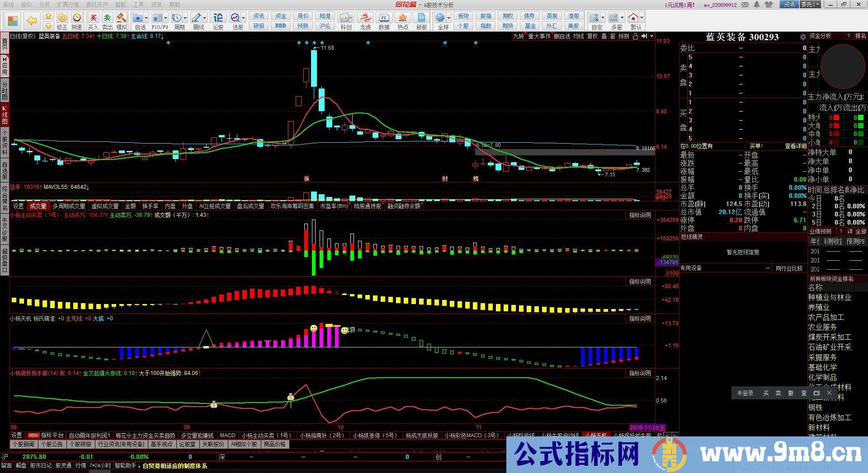Click the first 指标说明 button below volume tabs
This screenshot has width=868, height=473.
(640, 215)
